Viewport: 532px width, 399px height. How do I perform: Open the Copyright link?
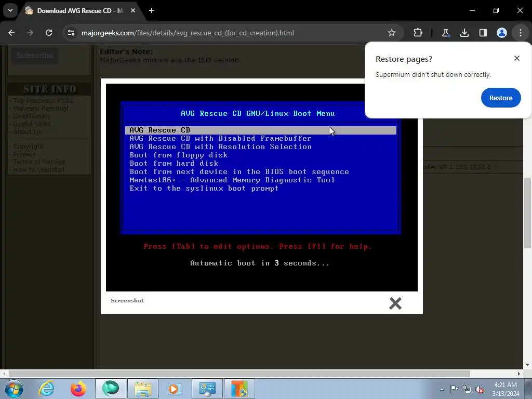click(x=28, y=146)
